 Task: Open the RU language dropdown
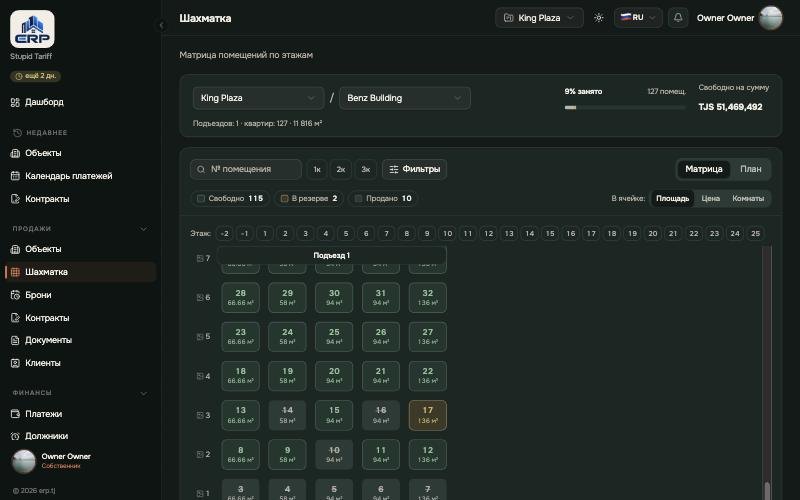(x=638, y=18)
